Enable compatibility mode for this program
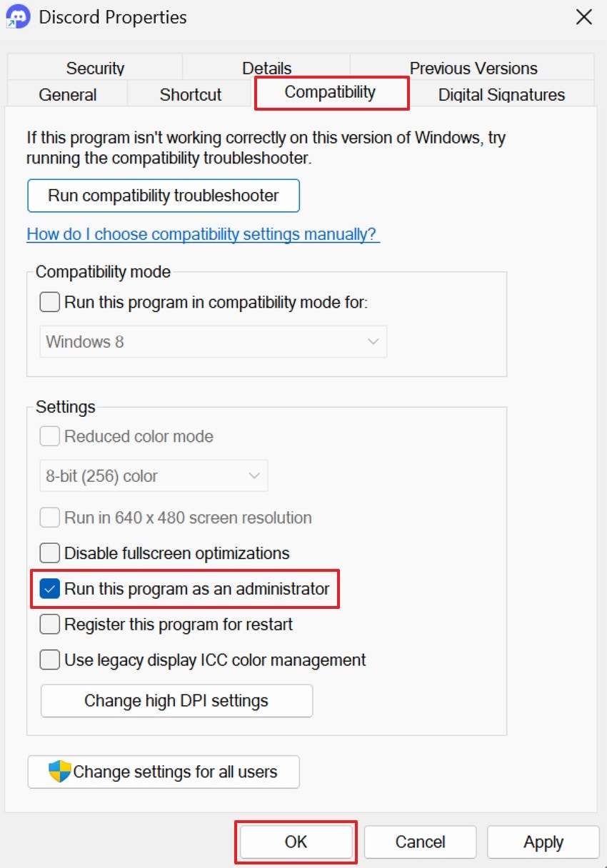 click(49, 302)
